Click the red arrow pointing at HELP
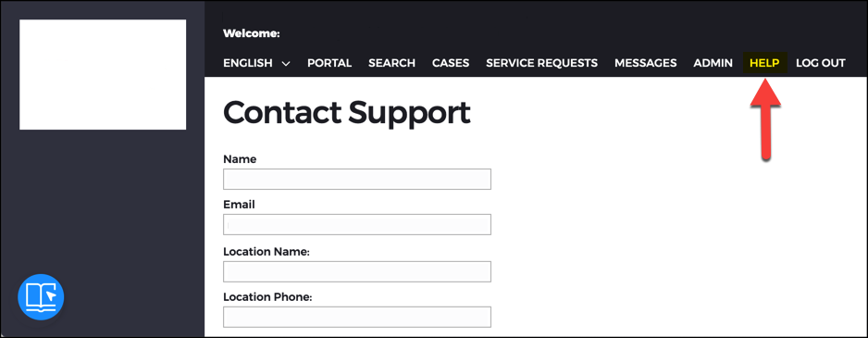 [765, 119]
